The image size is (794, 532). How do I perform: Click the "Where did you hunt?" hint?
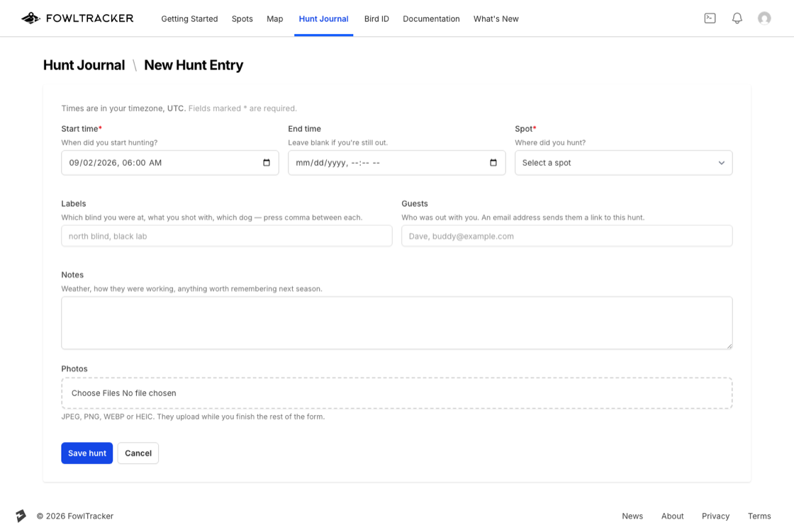click(550, 143)
